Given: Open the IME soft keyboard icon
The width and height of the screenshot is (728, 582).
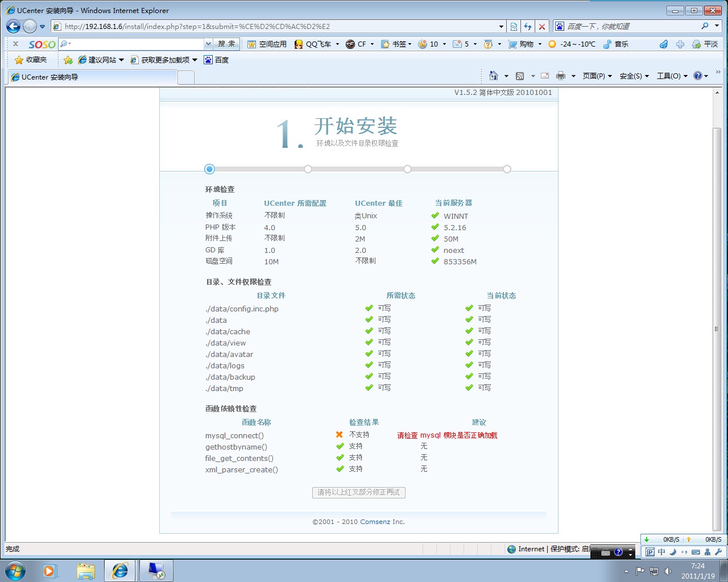Looking at the screenshot, I should [696, 552].
